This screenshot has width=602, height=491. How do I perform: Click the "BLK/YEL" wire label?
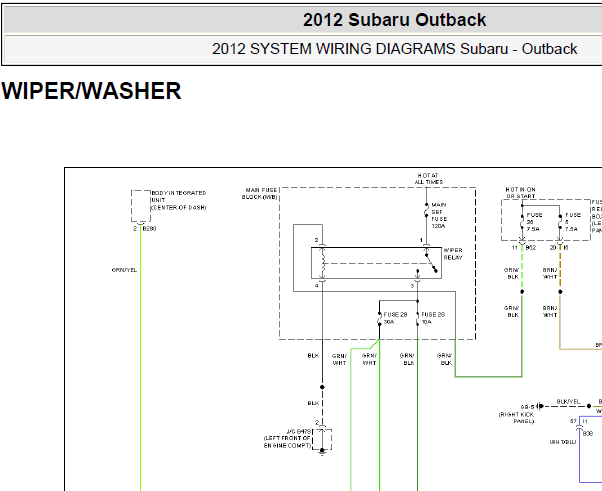tap(568, 402)
